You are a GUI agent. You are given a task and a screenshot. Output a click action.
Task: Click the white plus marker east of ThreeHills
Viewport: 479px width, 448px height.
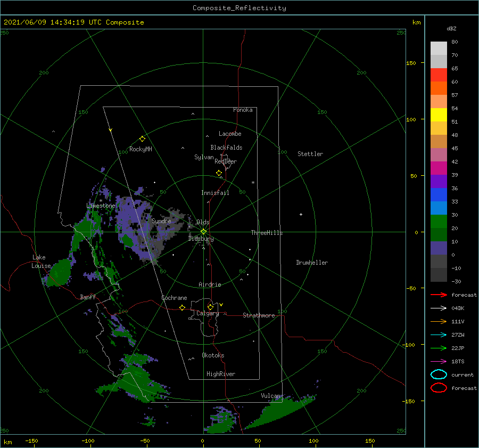[x=301, y=214]
